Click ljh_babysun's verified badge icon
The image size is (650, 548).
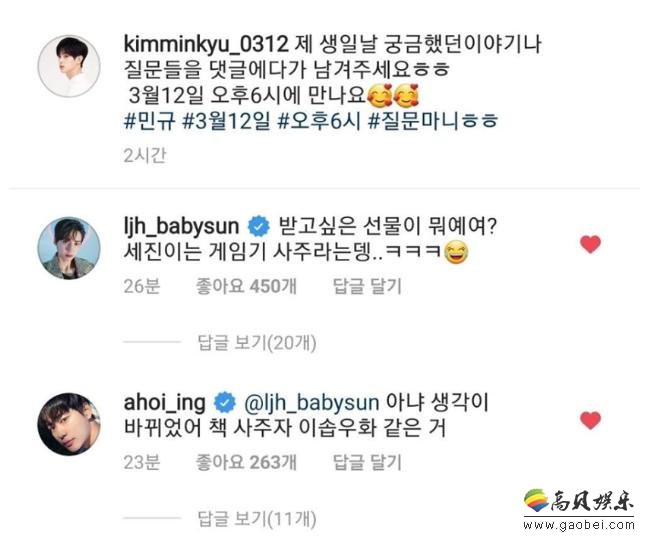click(x=259, y=226)
